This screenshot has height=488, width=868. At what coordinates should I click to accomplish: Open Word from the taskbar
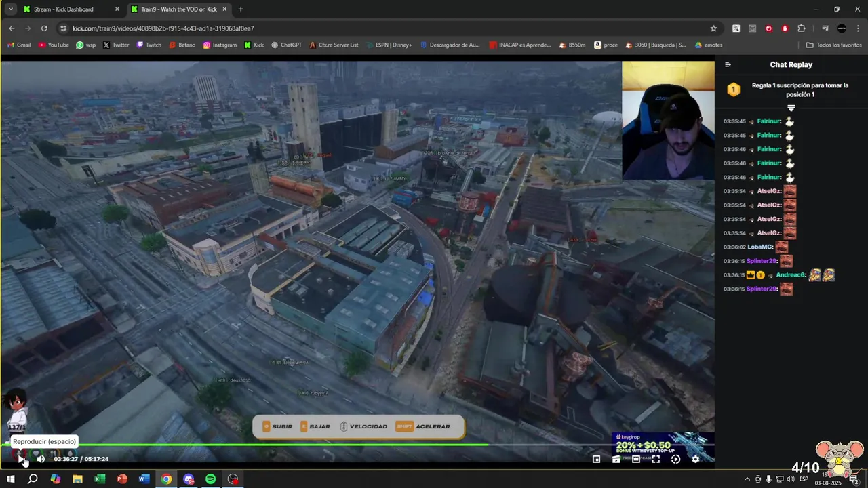(144, 479)
